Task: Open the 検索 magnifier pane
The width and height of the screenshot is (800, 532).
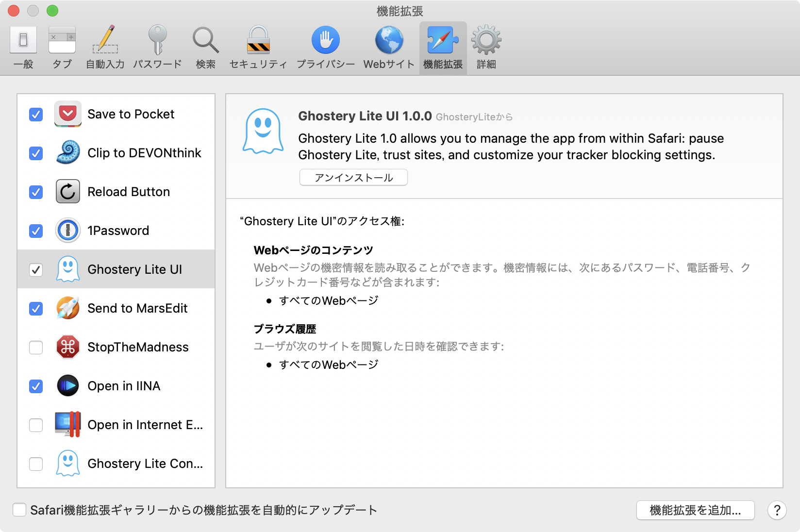Action: pos(206,48)
